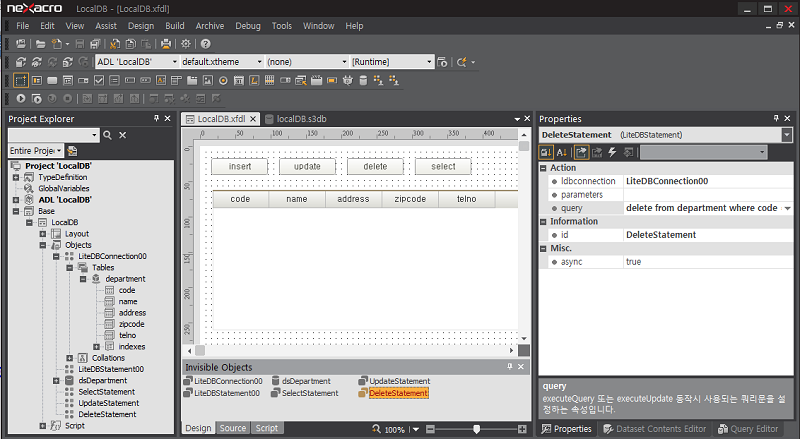800x439 pixels.
Task: Open the Help question mark icon
Action: (205, 44)
